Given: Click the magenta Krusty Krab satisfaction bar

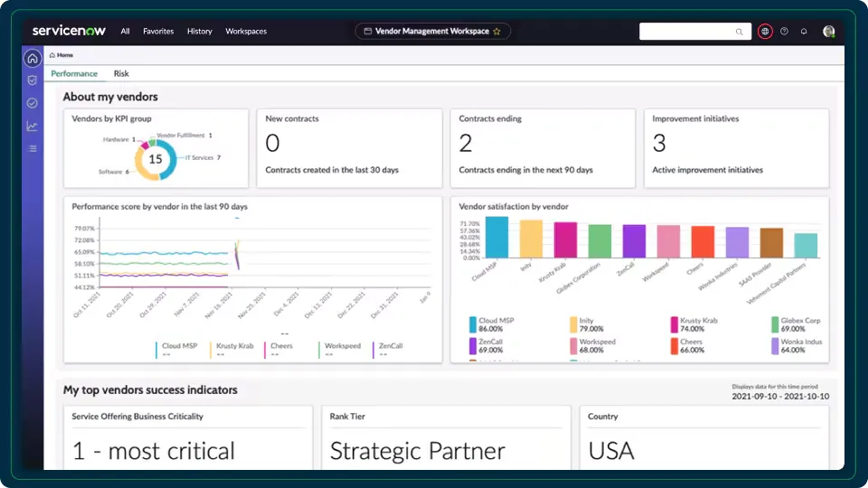Looking at the screenshot, I should (565, 240).
